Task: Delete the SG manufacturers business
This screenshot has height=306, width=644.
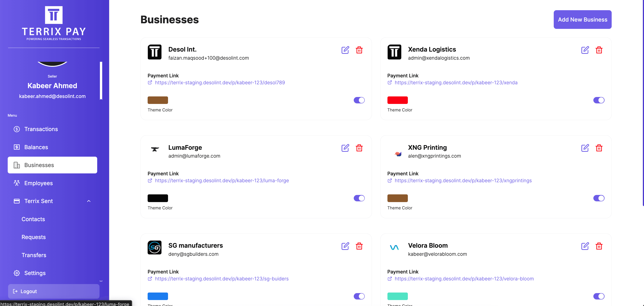Action: pos(359,246)
